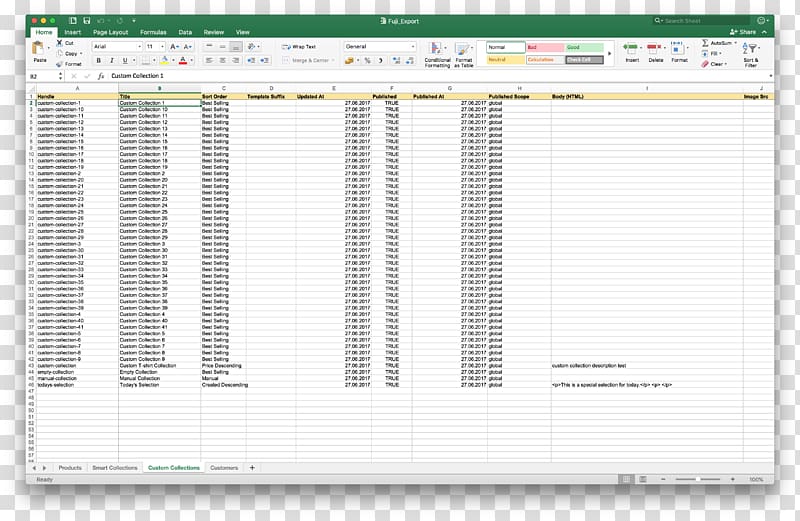Align text left in cell
The width and height of the screenshot is (800, 521).
[209, 60]
